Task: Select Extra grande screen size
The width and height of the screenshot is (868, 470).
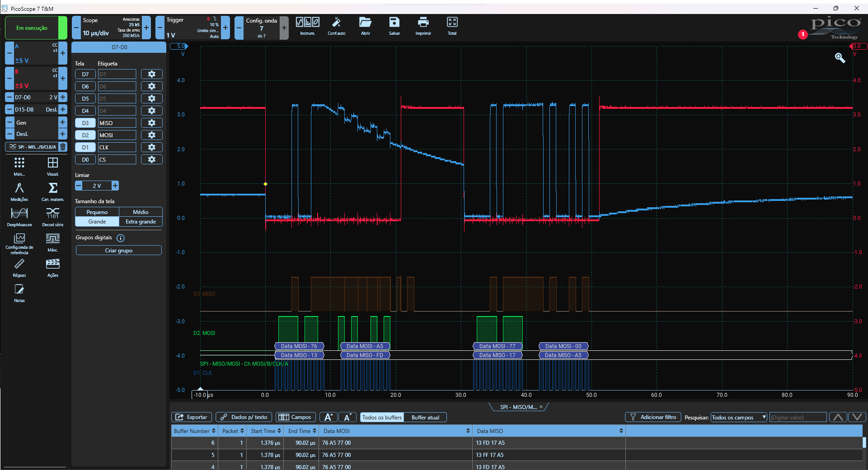Action: (x=141, y=222)
